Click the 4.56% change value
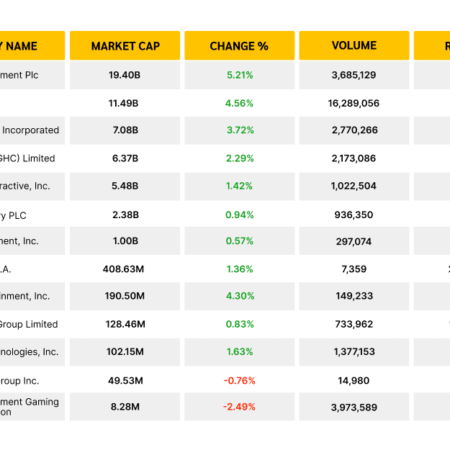This screenshot has height=450, width=450. [x=239, y=103]
